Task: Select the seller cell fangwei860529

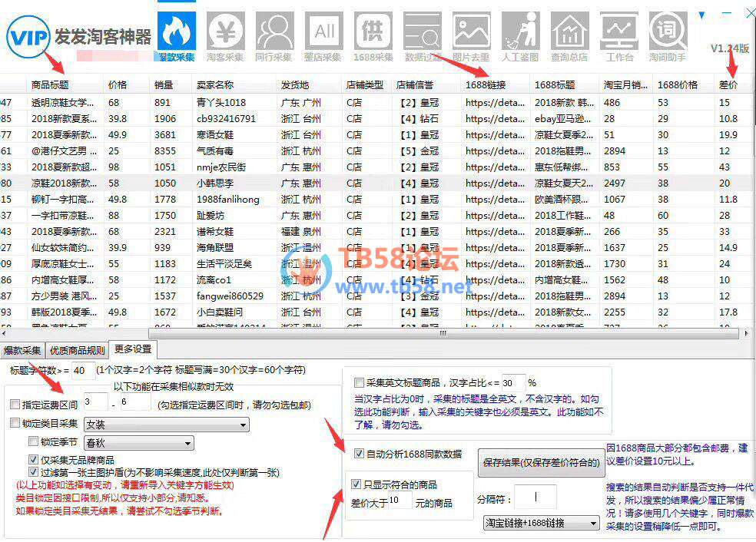Action: [x=230, y=296]
